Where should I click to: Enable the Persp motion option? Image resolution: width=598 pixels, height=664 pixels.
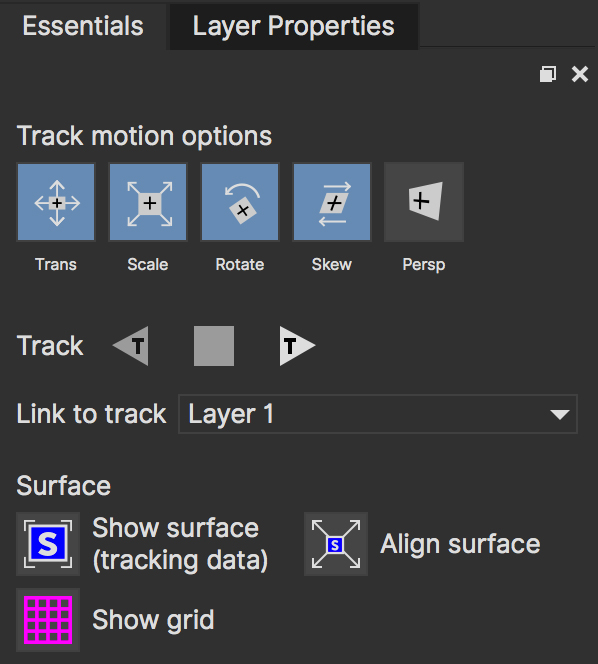click(x=424, y=202)
